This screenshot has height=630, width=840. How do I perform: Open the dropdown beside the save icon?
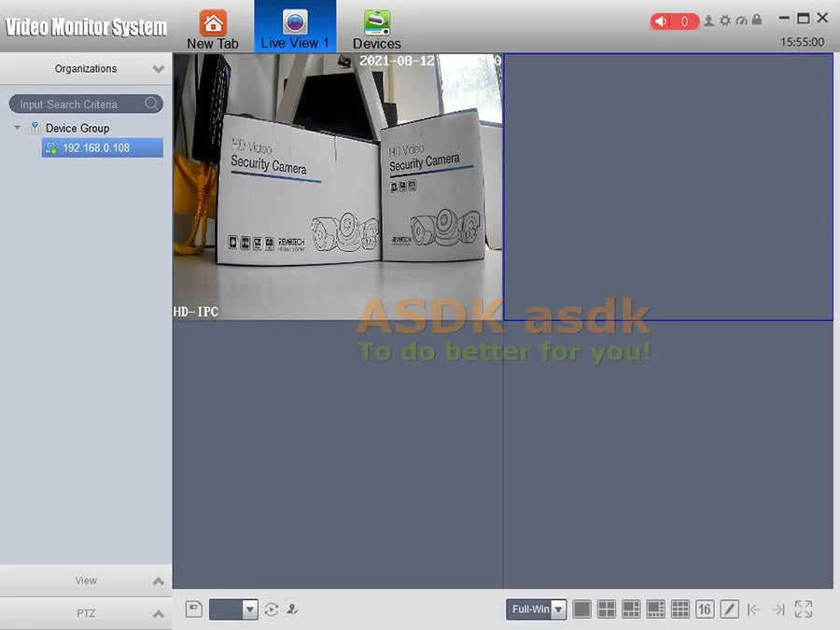249,609
